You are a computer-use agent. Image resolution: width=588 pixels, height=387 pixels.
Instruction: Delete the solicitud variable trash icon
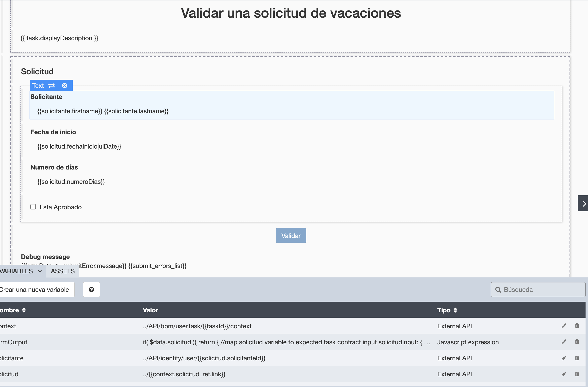[577, 374]
